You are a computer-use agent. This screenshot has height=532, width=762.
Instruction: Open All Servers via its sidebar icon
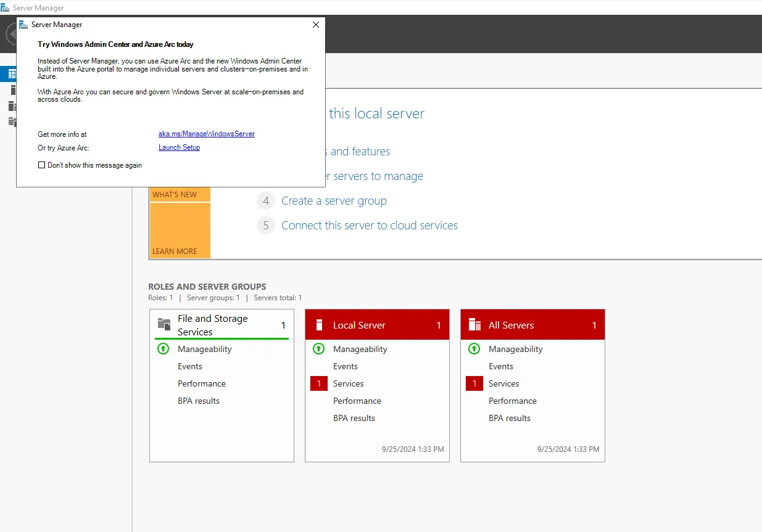(14, 106)
